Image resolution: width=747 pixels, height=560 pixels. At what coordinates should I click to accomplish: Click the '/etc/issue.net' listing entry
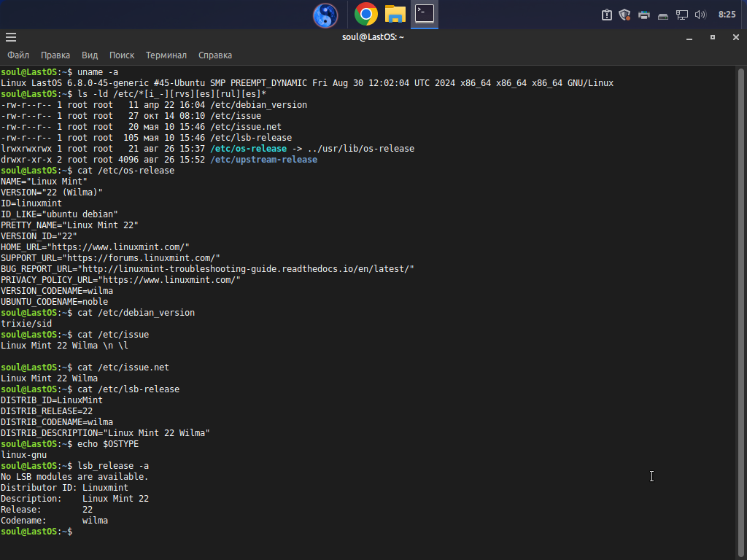tap(246, 127)
